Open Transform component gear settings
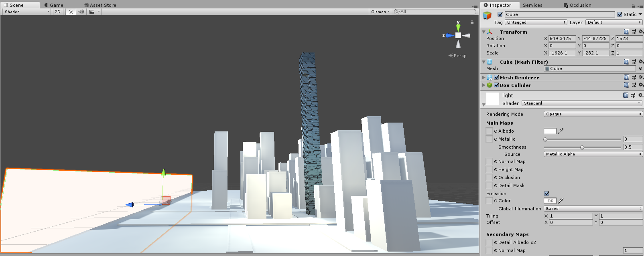The height and width of the screenshot is (256, 644). [641, 32]
